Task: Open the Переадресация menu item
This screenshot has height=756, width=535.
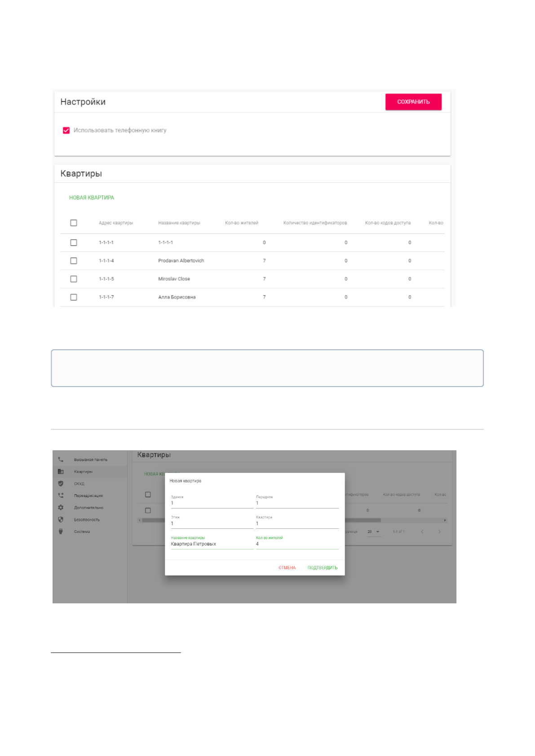Action: coord(88,496)
